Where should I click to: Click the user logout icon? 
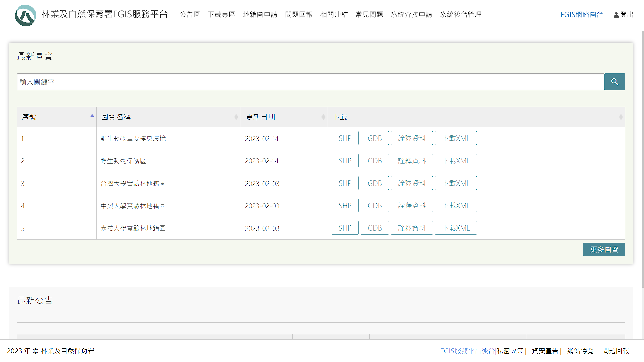tap(616, 15)
